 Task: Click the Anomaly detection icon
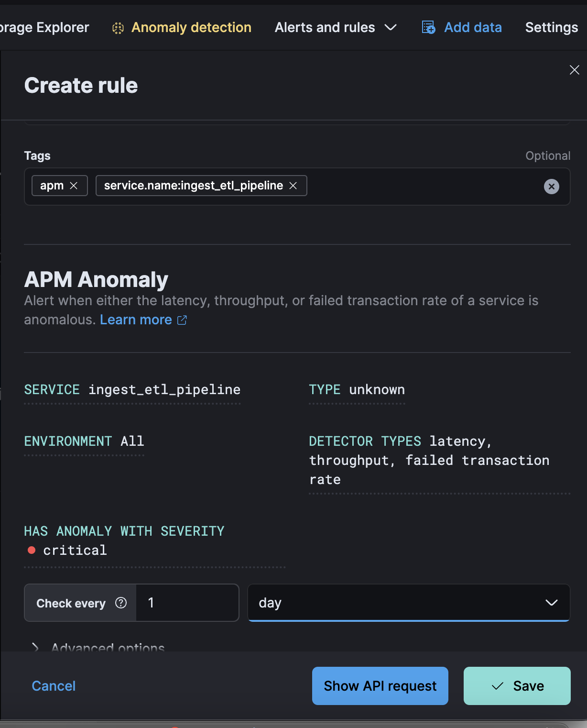(x=118, y=28)
